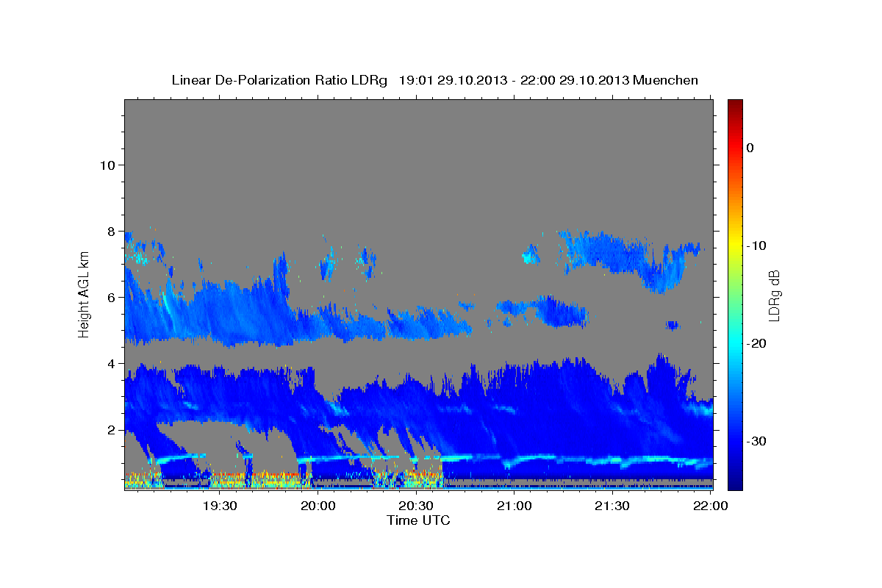Click the colorbar tick value '0'
This screenshot has width=882, height=588.
[x=750, y=148]
